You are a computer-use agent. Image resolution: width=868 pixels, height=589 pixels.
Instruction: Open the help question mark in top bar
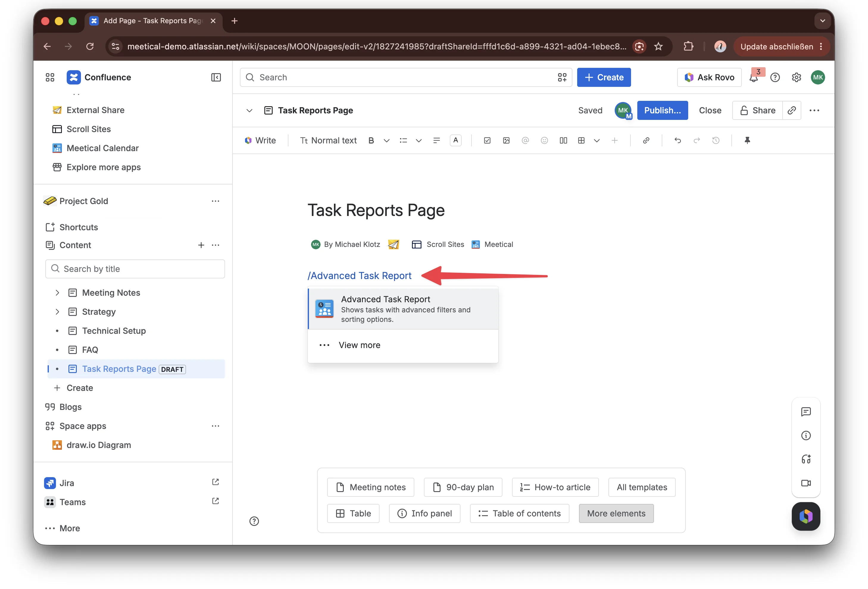775,77
